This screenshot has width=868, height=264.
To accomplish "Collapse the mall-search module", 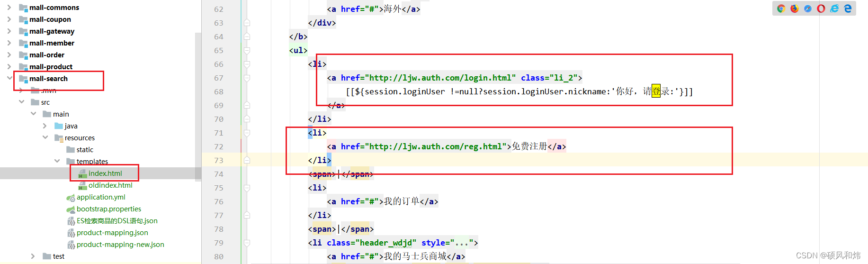I will point(9,78).
